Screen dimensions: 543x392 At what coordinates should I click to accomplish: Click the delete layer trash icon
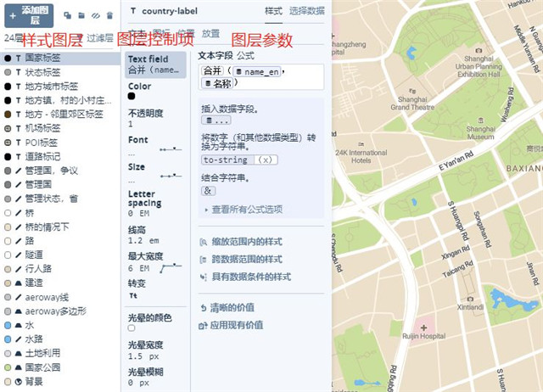[x=109, y=15]
